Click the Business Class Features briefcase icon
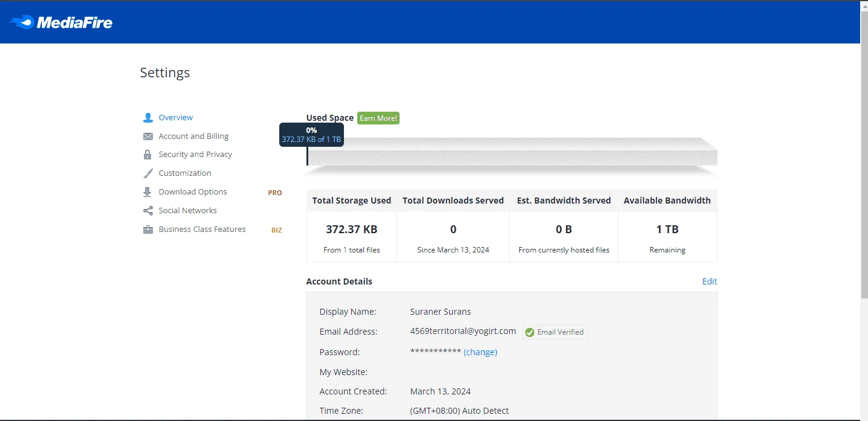This screenshot has height=421, width=868. point(147,230)
